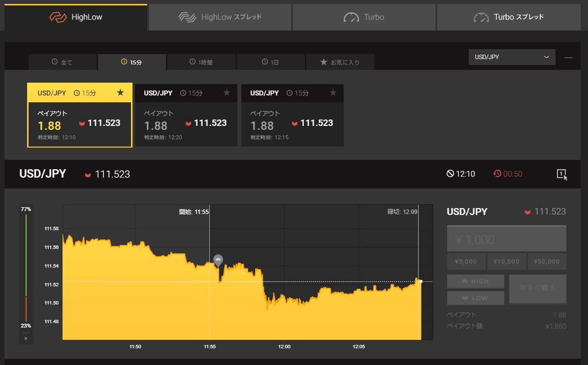Select the USD/JPY card expiring 12:10
This screenshot has width=588, height=365.
click(x=79, y=115)
